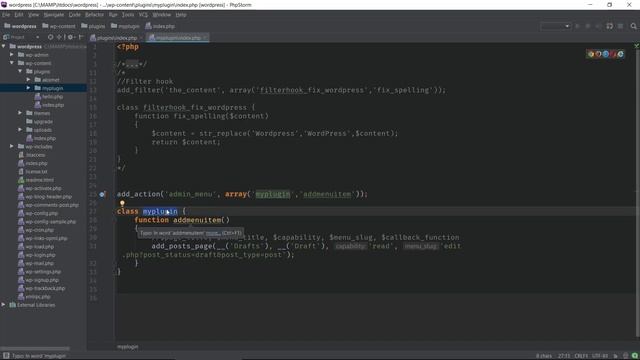
Task: Open the Navigate menu
Action: click(x=53, y=15)
